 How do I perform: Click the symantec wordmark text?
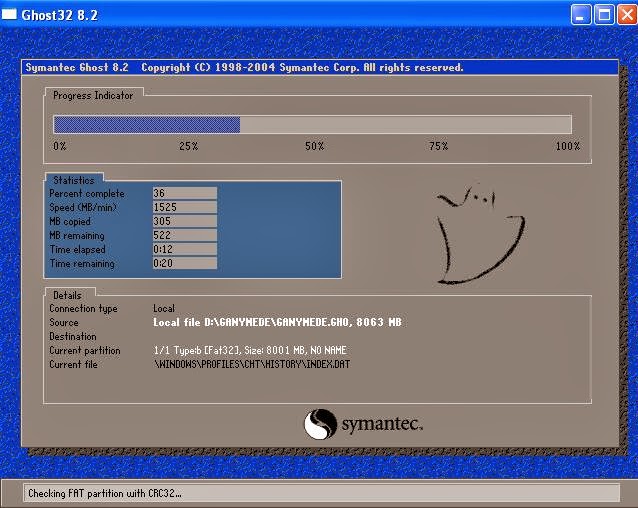(382, 424)
